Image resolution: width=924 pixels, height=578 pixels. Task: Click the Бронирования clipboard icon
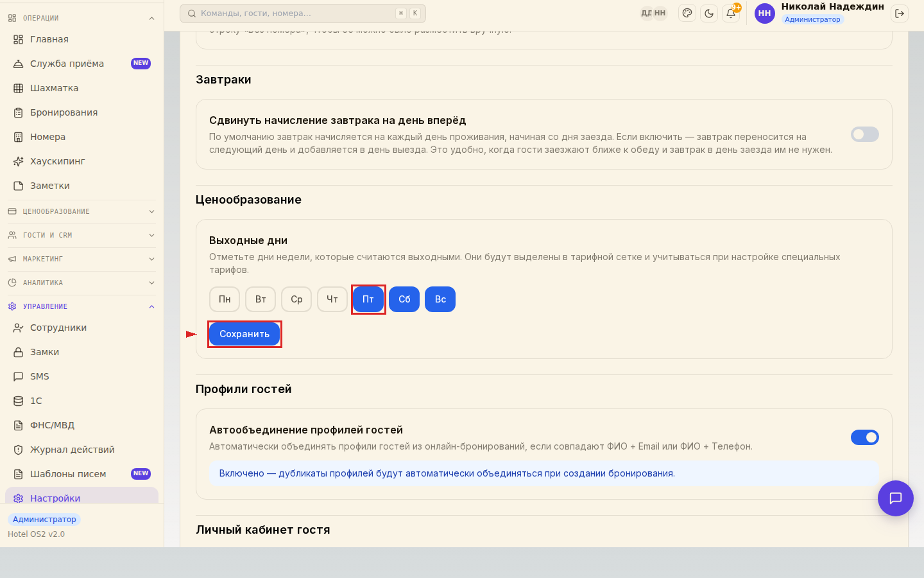pyautogui.click(x=18, y=112)
